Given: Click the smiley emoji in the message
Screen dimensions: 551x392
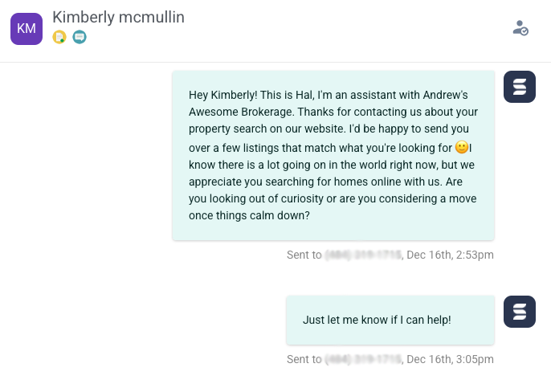Looking at the screenshot, I should tap(461, 147).
